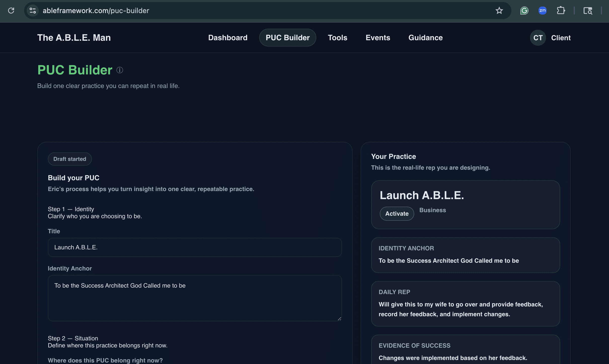Open the site information icon in the address bar
Screen dimensions: 609x364
[33, 11]
